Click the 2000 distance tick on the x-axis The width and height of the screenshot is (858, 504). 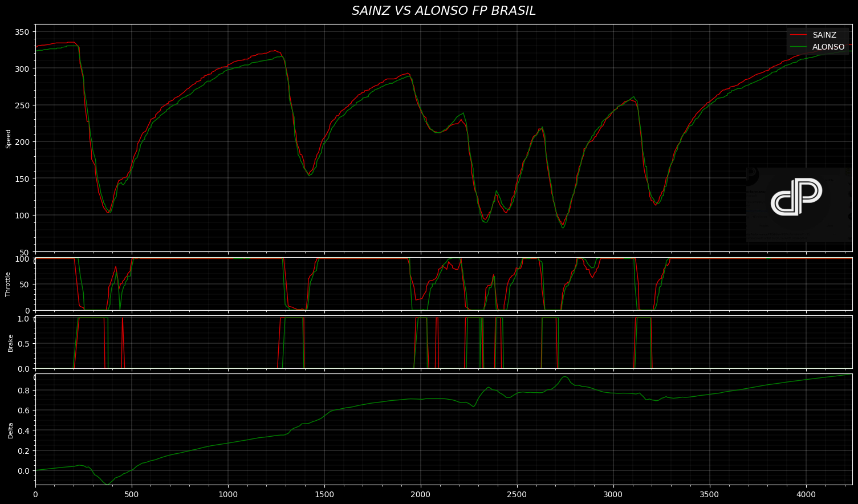421,494
